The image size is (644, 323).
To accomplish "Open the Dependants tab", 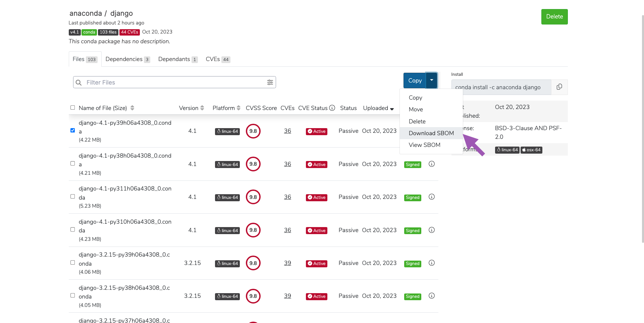I will [178, 59].
